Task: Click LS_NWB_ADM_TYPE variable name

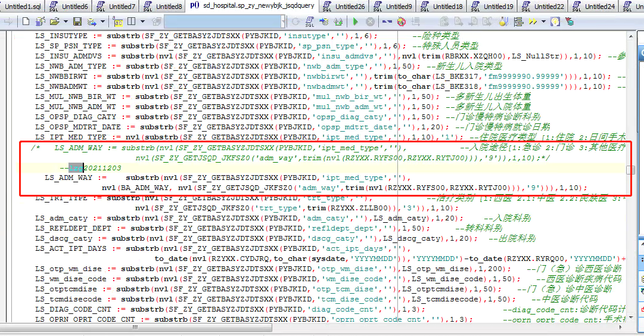Action: tap(71, 66)
